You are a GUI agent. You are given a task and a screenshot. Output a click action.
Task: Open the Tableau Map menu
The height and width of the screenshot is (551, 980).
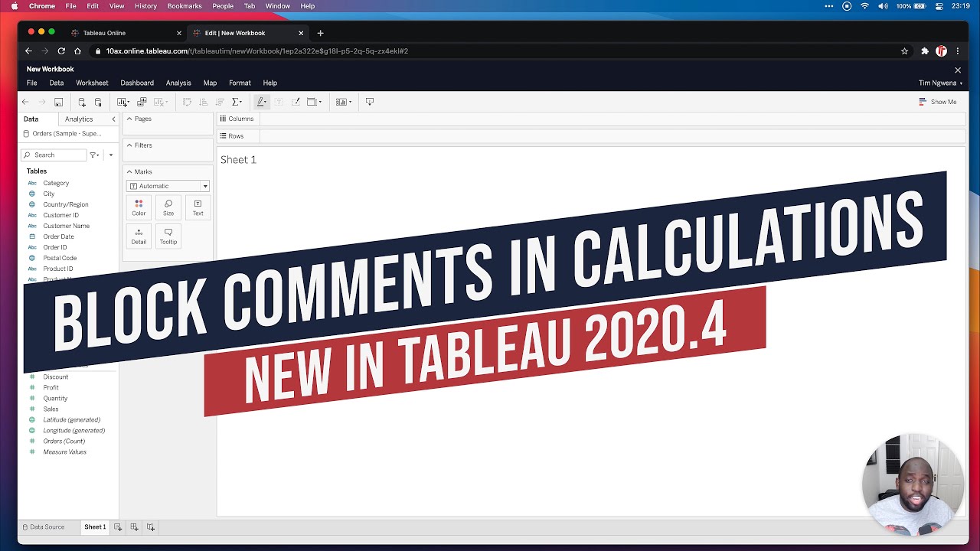pyautogui.click(x=210, y=83)
